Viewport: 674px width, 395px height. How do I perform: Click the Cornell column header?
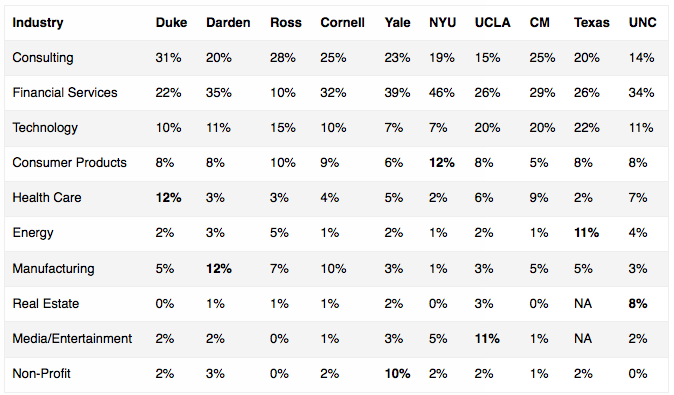342,23
